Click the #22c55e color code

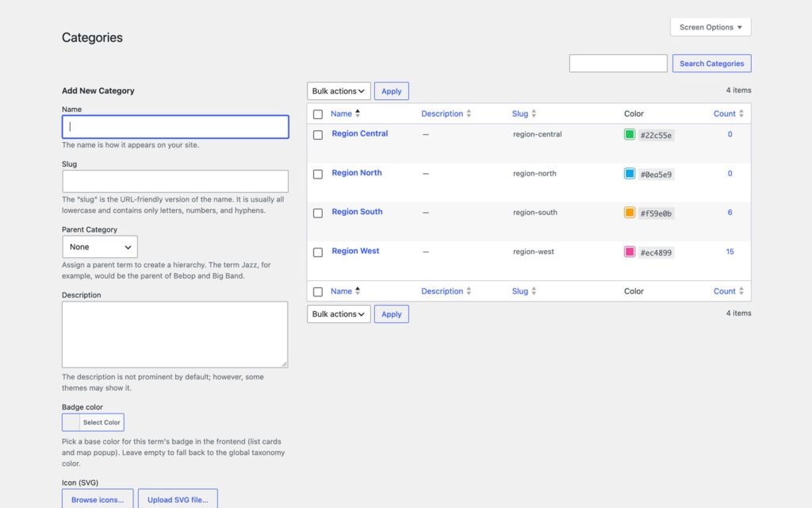tap(656, 135)
